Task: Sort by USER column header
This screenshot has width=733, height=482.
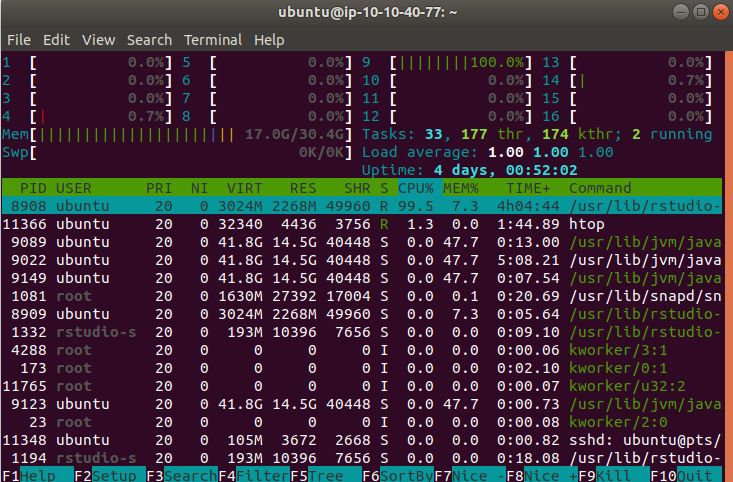Action: tap(73, 188)
